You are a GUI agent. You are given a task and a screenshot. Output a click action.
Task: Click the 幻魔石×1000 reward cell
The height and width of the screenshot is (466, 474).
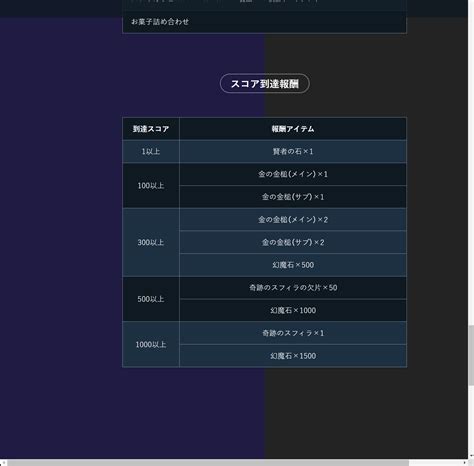(293, 310)
